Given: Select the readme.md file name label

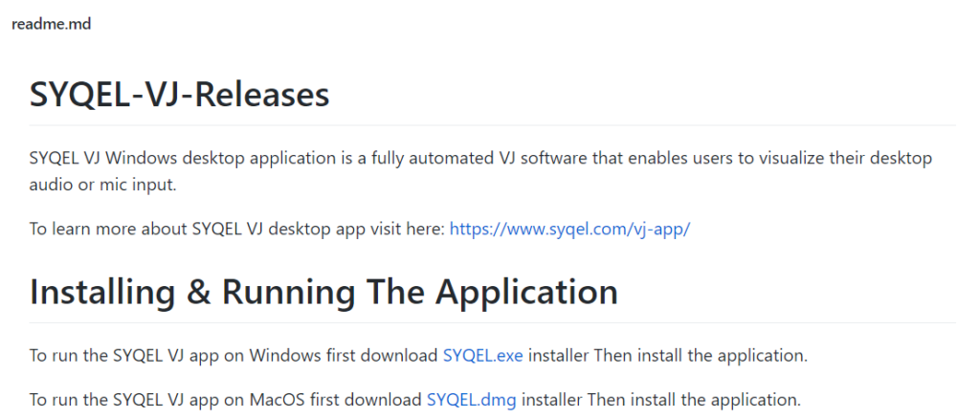Looking at the screenshot, I should (x=52, y=25).
